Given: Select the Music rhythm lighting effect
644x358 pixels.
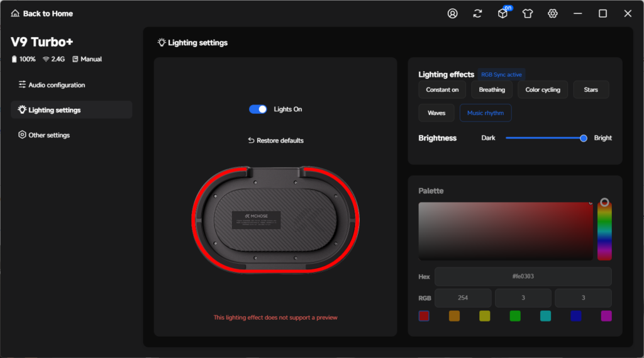Looking at the screenshot, I should tap(486, 113).
